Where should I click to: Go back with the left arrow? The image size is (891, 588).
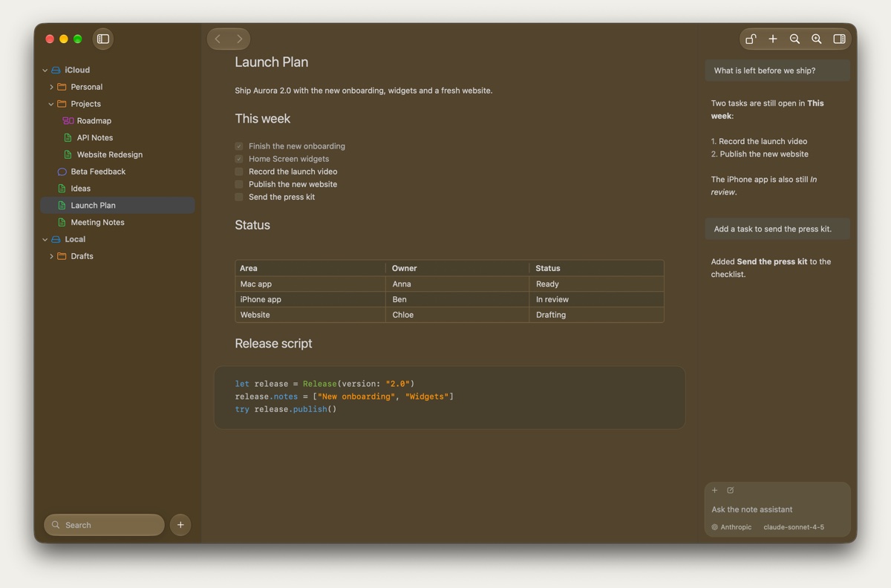click(218, 39)
